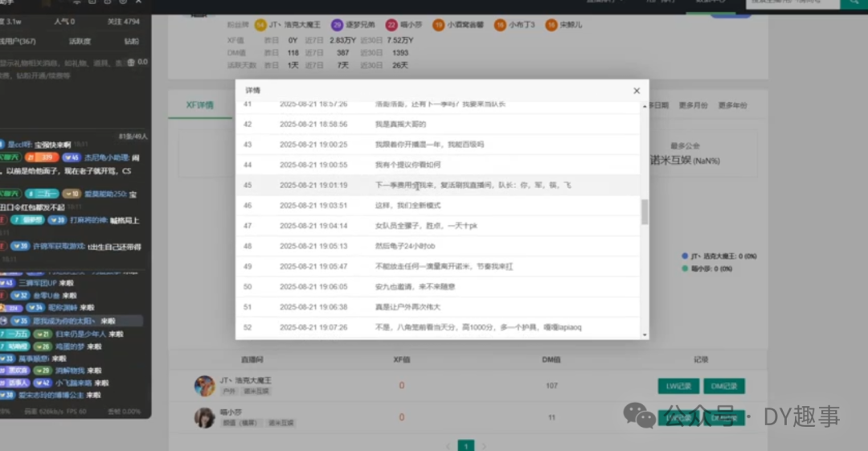Click the 喵小莎 green legend dot
Screen dimensions: 868x451
click(685, 269)
